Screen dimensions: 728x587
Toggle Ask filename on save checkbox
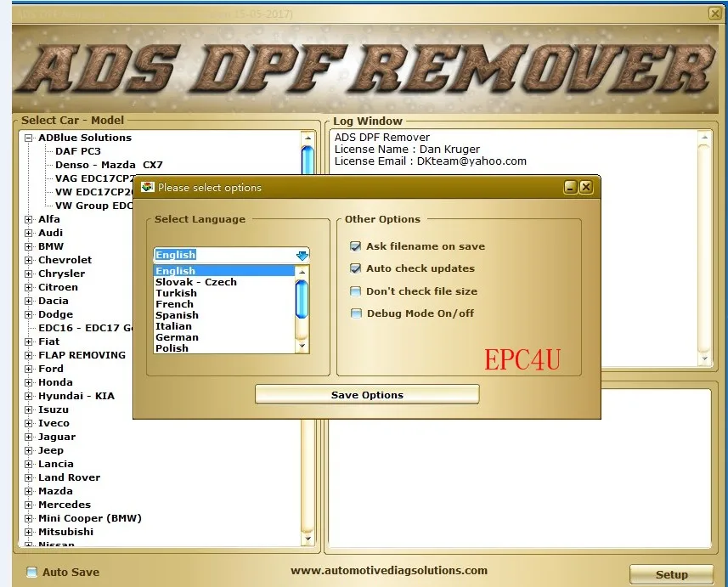[355, 246]
